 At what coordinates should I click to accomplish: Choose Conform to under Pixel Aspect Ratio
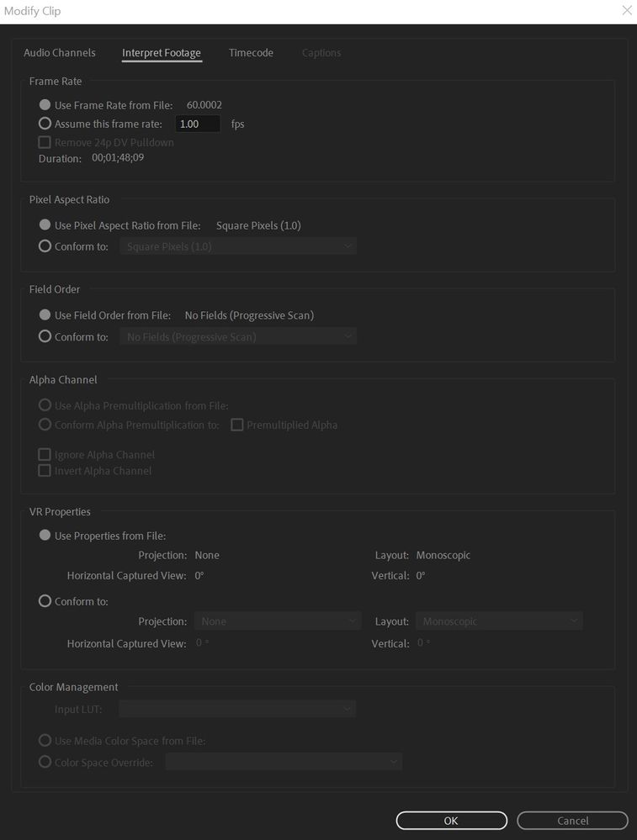45,246
